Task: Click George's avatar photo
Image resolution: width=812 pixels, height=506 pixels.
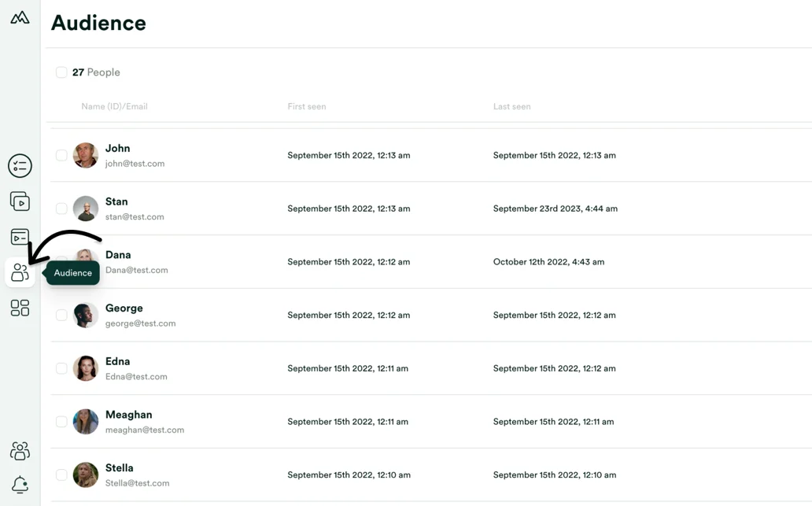Action: (x=85, y=315)
